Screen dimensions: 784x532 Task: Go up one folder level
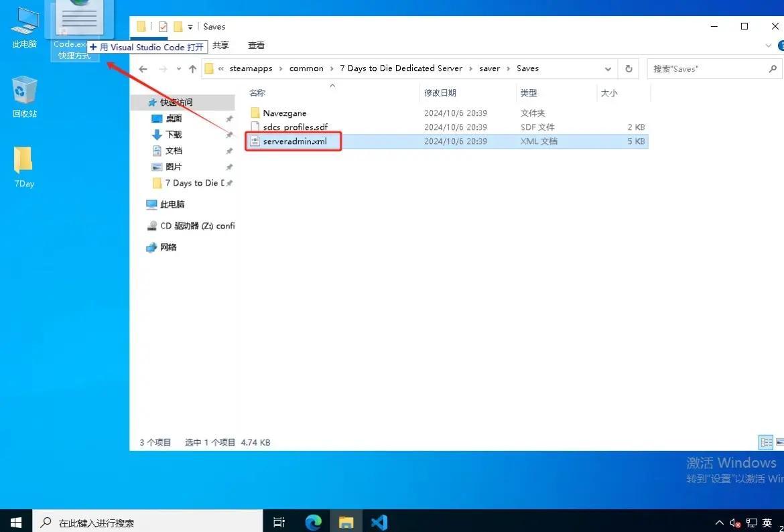(x=193, y=68)
